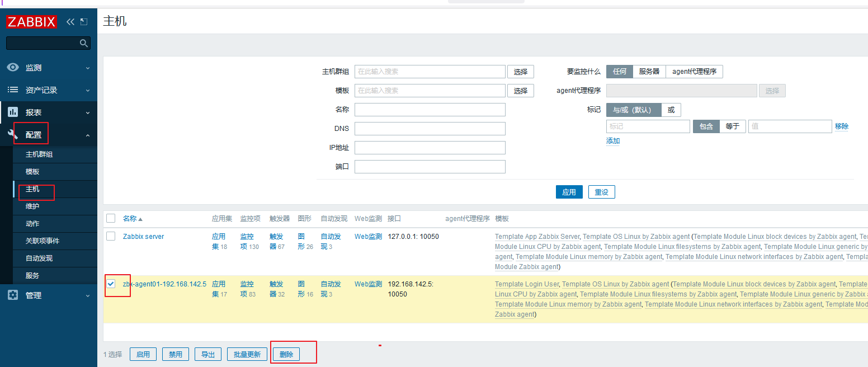868x367 pixels.
Task: Click the 重设 filter button
Action: [x=602, y=192]
